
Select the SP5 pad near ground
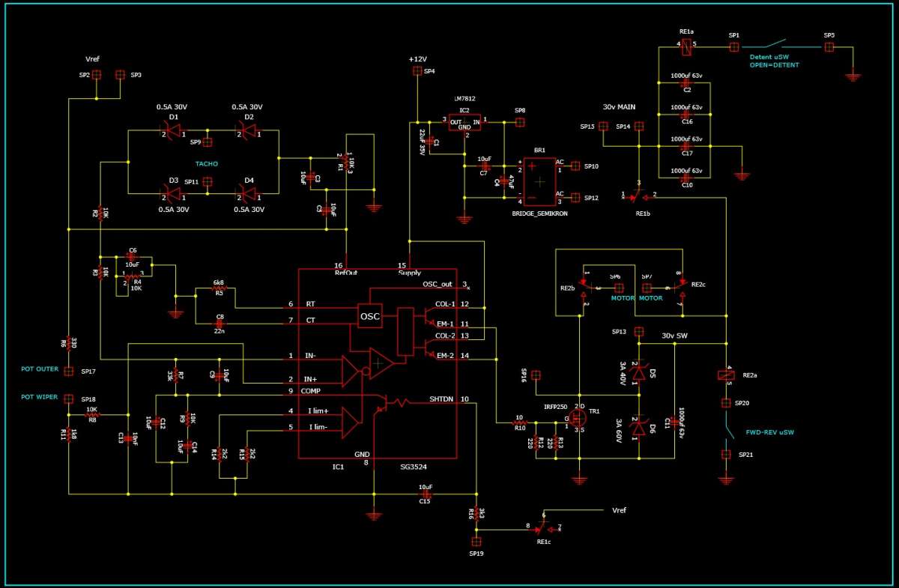(829, 47)
